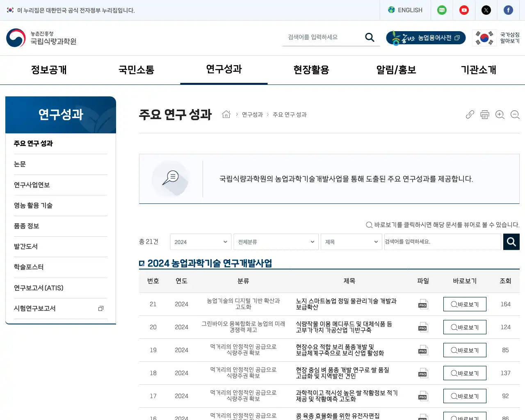Enlarge text with the zoom-in magnifier icon
Image resolution: width=525 pixels, height=420 pixels.
500,114
